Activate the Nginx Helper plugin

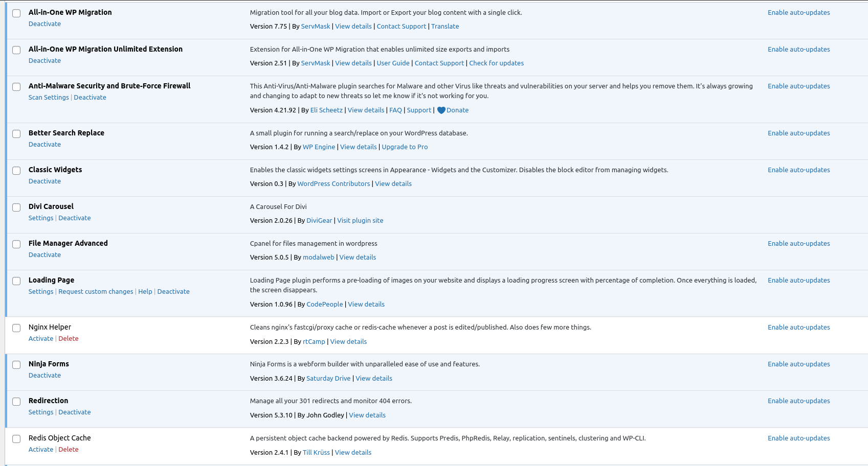coord(41,339)
